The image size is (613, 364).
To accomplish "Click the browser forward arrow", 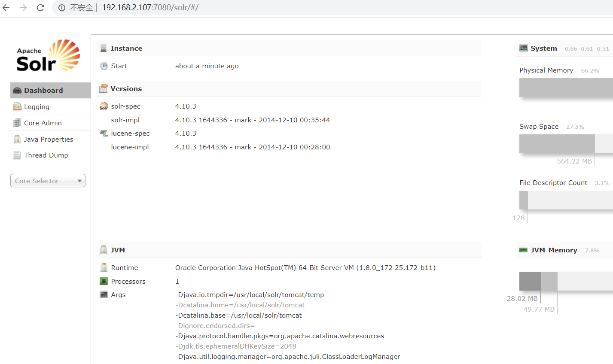I will (x=23, y=8).
